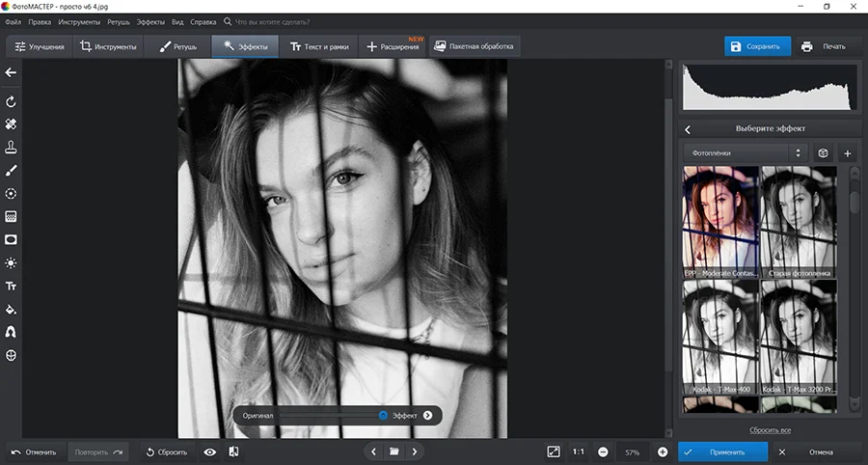Viewport: 868px width, 465px height.
Task: Collapse effect panel with back chevron
Action: pos(688,128)
